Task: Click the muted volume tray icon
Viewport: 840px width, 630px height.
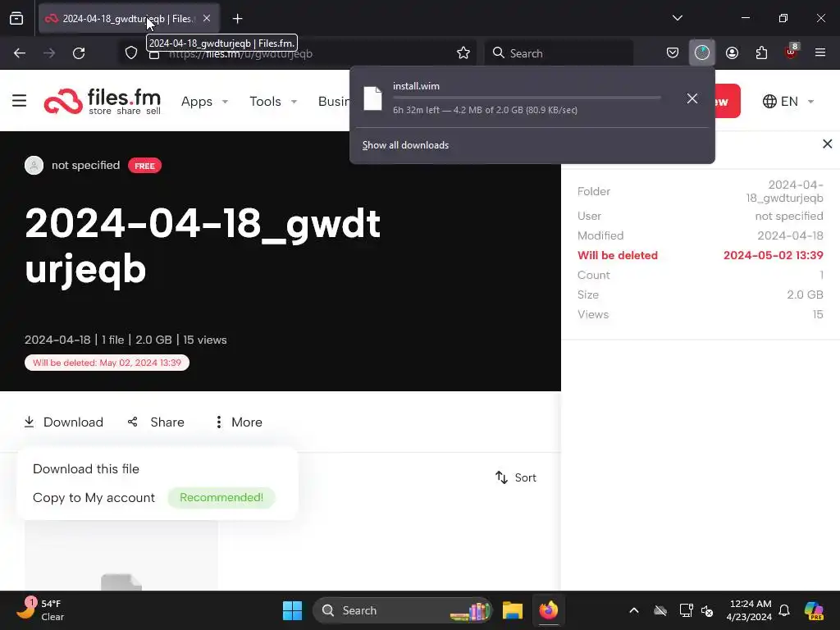Action: pyautogui.click(x=707, y=610)
